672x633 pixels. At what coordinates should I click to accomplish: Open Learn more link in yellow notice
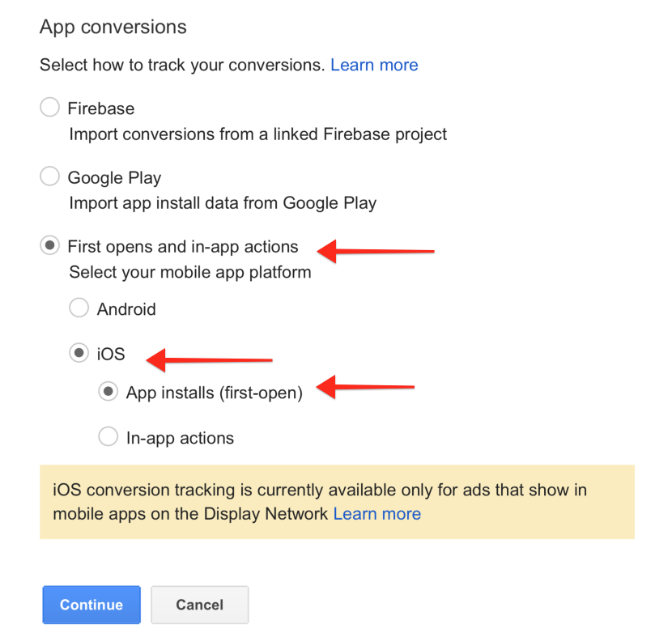pos(376,513)
